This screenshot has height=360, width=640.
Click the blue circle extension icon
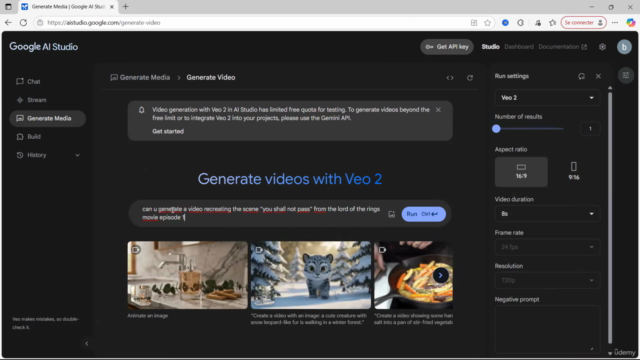[x=505, y=23]
